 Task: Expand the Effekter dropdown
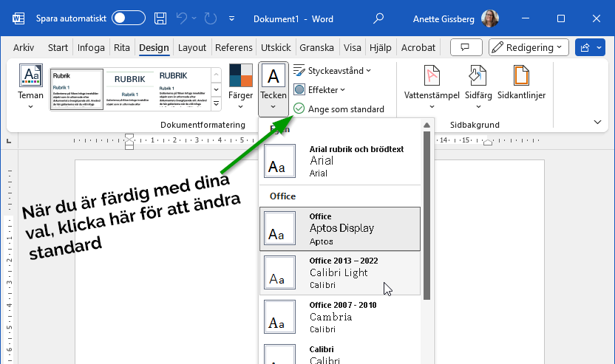pos(319,89)
